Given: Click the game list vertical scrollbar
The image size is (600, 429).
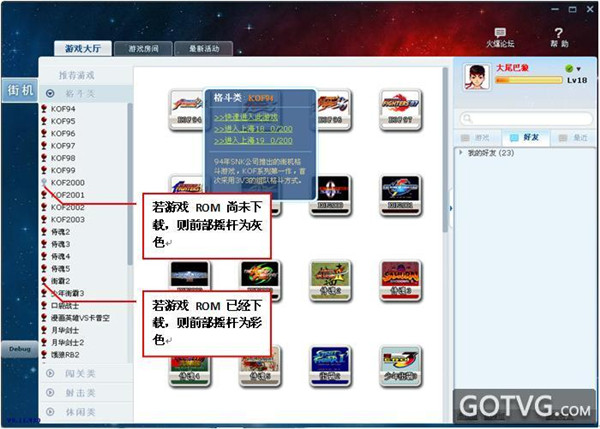Looking at the screenshot, I should point(130,184).
